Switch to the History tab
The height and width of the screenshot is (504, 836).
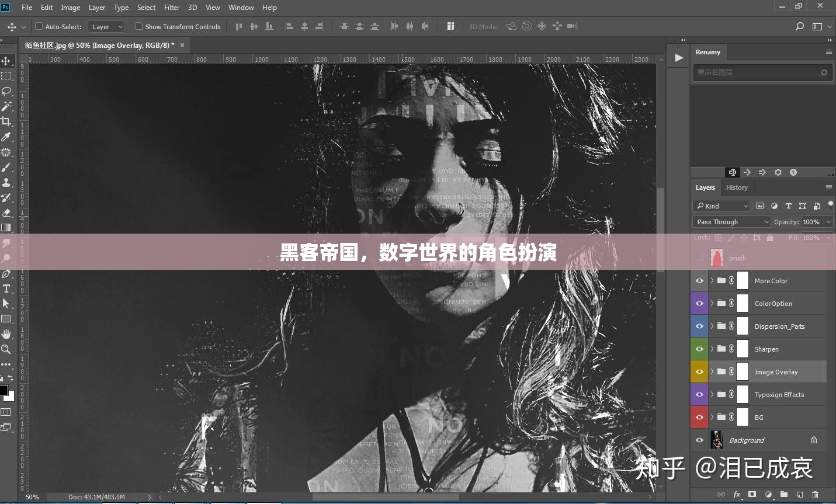(x=737, y=187)
